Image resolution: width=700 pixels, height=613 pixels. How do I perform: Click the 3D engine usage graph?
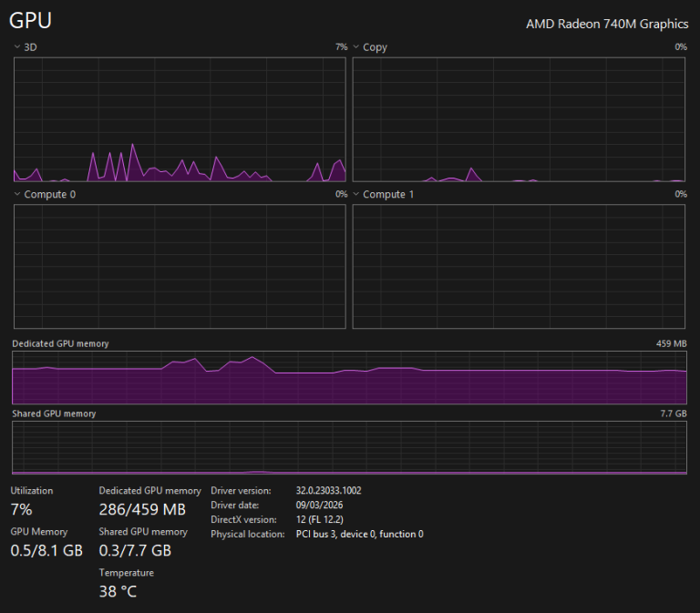point(180,119)
